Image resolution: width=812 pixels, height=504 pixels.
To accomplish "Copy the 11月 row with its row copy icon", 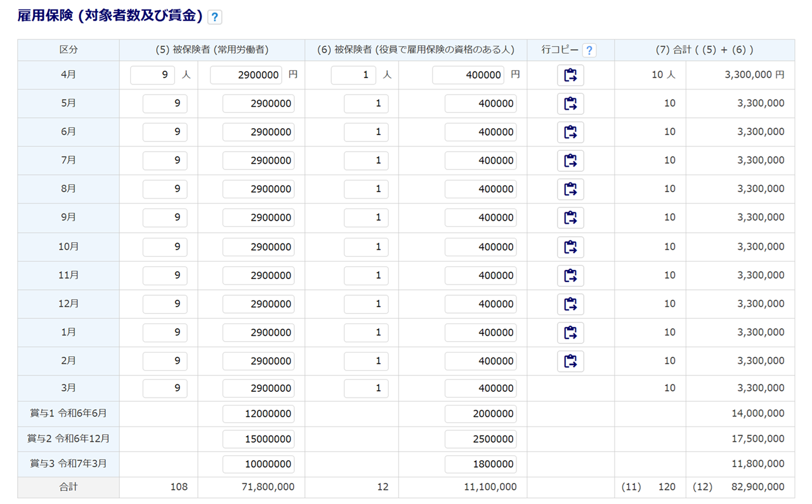I will click(x=570, y=275).
